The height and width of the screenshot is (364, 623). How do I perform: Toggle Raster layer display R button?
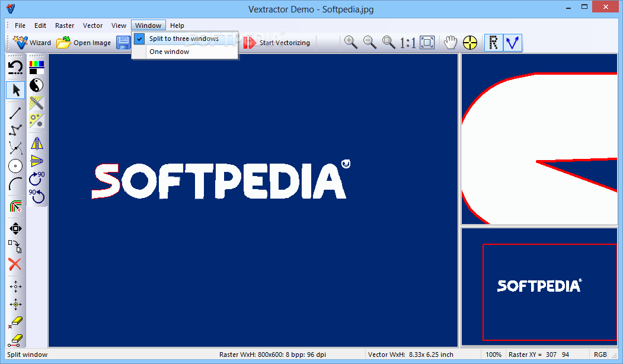[493, 43]
